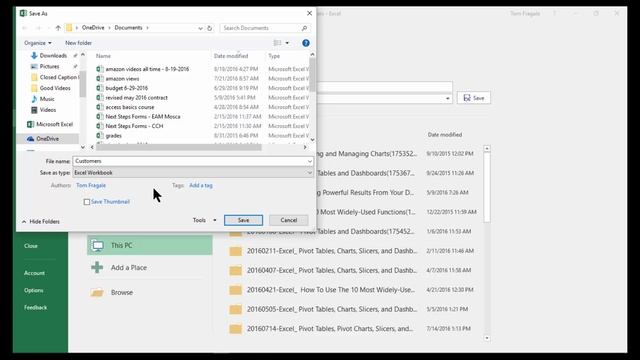Select the Good Videos folder
The height and width of the screenshot is (360, 640).
pyautogui.click(x=55, y=88)
